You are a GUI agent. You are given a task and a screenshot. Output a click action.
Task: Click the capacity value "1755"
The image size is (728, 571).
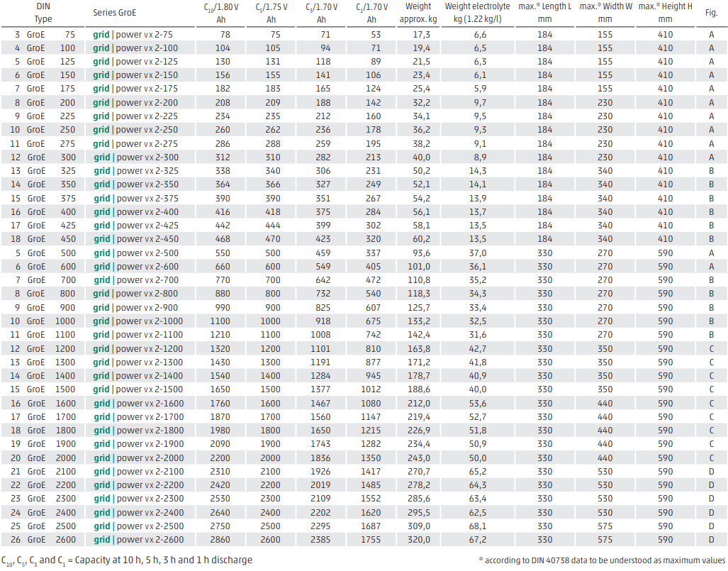pyautogui.click(x=371, y=540)
